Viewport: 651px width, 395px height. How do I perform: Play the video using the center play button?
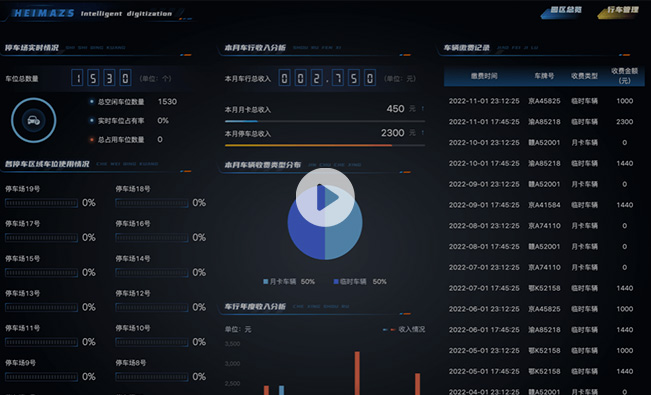(325, 197)
